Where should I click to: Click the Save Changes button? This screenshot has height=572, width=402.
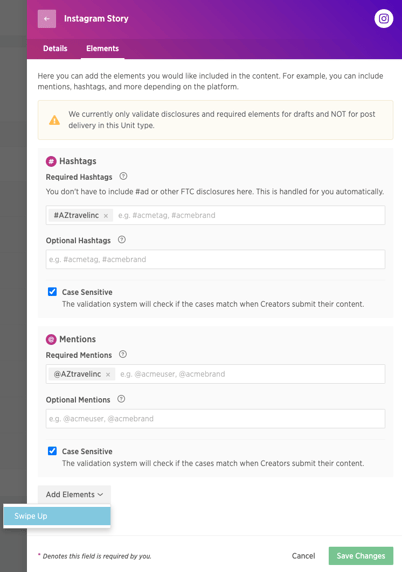[361, 556]
